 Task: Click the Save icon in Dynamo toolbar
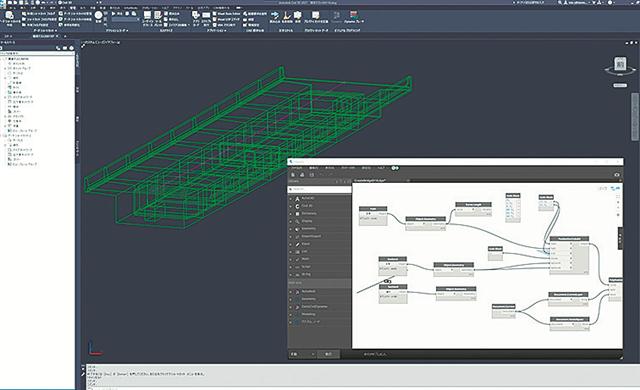pos(311,175)
